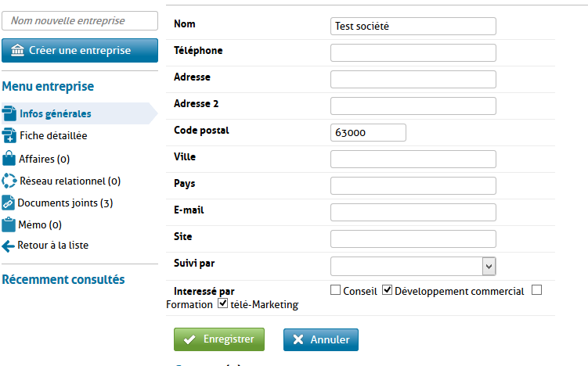Click the Réseau relationnel circle icon

(9, 181)
